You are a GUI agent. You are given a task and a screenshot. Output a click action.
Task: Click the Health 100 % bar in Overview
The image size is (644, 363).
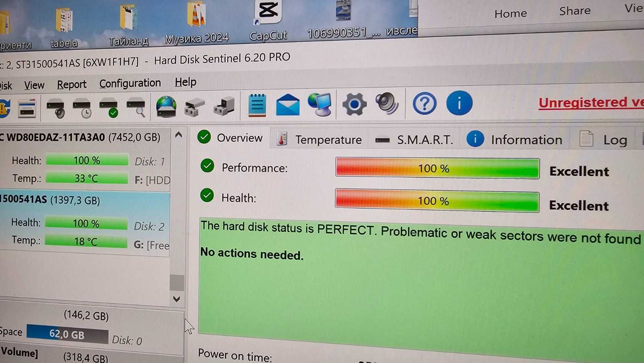[x=437, y=201]
